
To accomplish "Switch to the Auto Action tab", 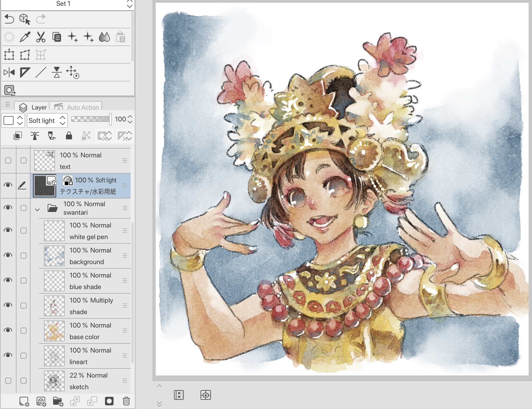I will coord(76,107).
